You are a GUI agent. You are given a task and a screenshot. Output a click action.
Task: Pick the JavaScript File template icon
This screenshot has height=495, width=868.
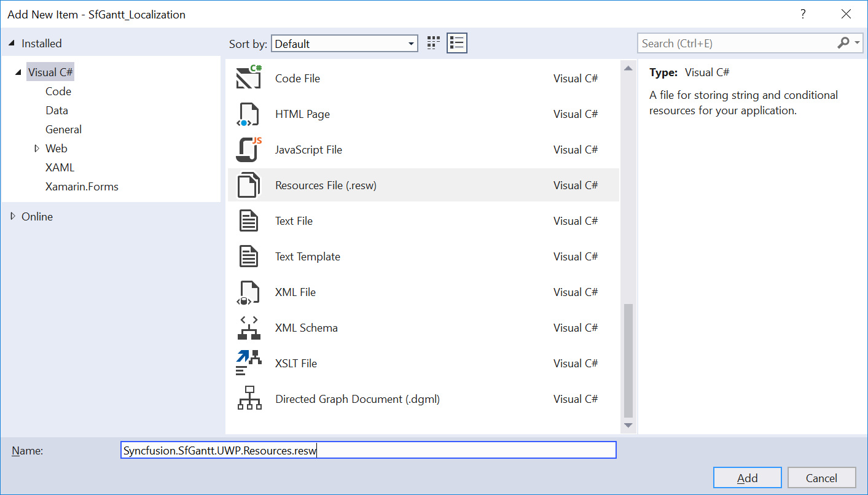249,149
